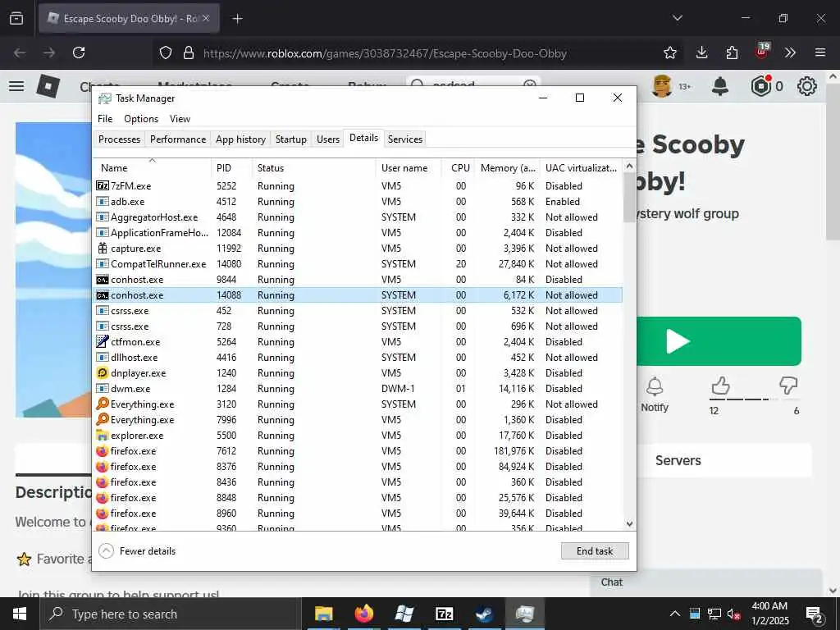The height and width of the screenshot is (630, 840).
Task: Open File Explorer from taskbar
Action: [323, 614]
